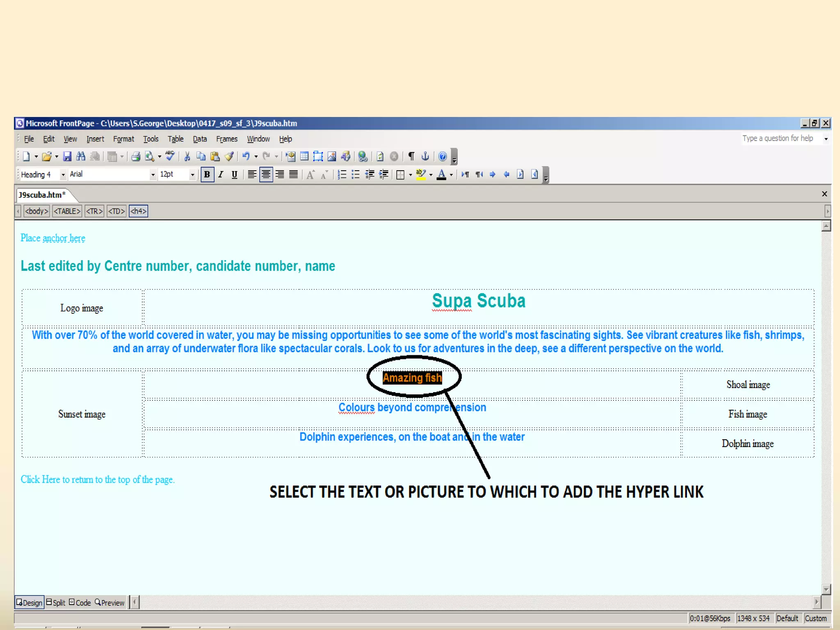Click the Format Painter brush icon
The height and width of the screenshot is (630, 840).
[x=229, y=156]
